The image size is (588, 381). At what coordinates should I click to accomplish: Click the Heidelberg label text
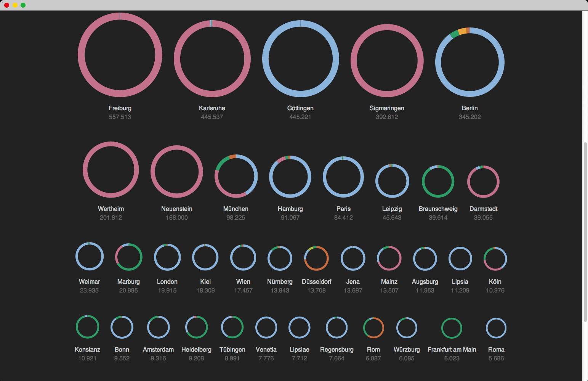coord(196,350)
